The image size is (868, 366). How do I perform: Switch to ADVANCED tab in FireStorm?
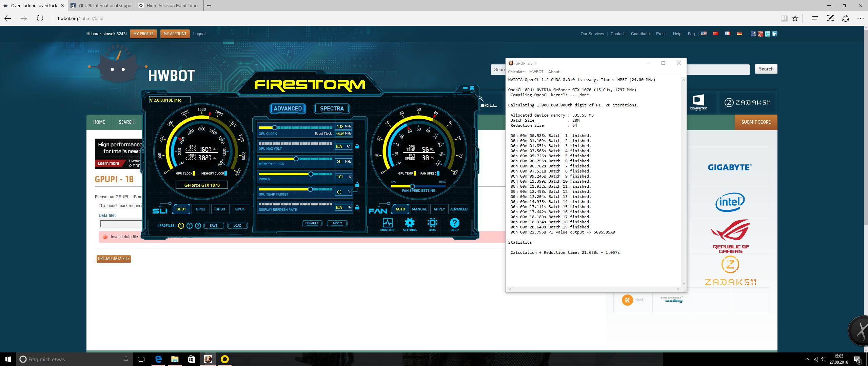288,108
